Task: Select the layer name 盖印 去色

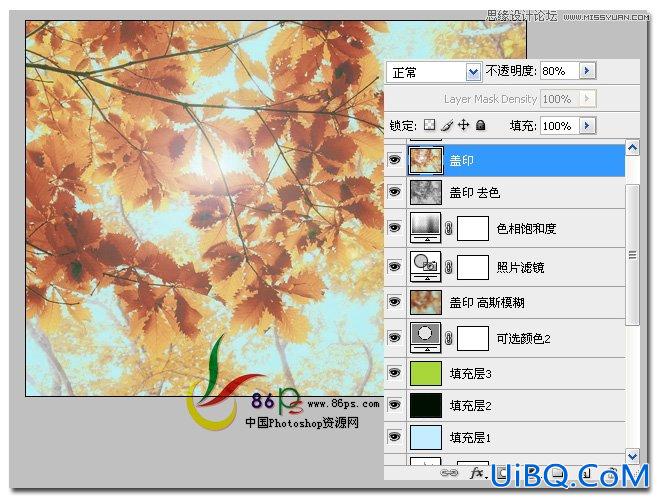Action: tap(474, 192)
